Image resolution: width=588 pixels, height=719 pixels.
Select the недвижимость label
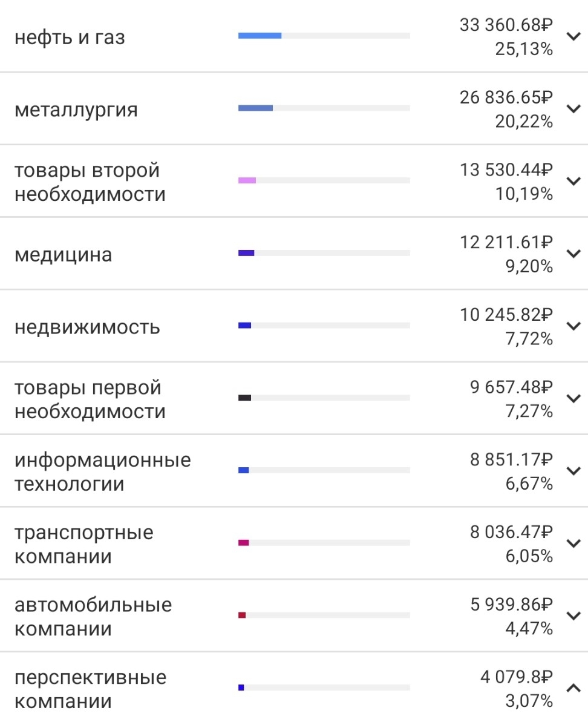(87, 327)
